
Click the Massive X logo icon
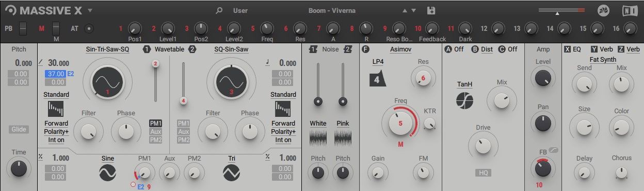click(10, 10)
